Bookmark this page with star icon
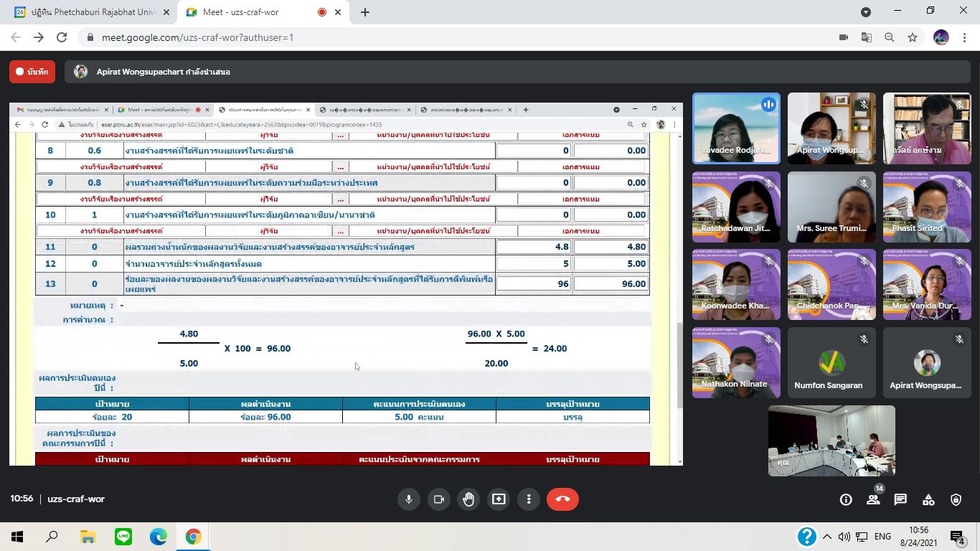 [x=913, y=37]
